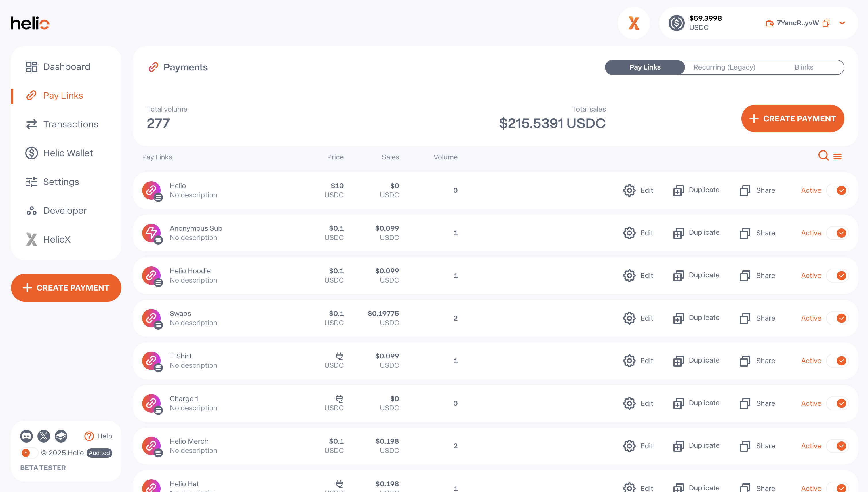Duplicate the Helio pay link

pos(696,190)
